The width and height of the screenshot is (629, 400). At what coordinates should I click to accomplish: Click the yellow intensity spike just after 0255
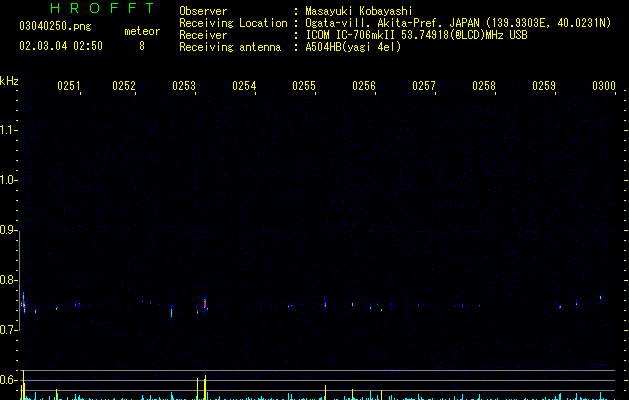pyautogui.click(x=325, y=392)
